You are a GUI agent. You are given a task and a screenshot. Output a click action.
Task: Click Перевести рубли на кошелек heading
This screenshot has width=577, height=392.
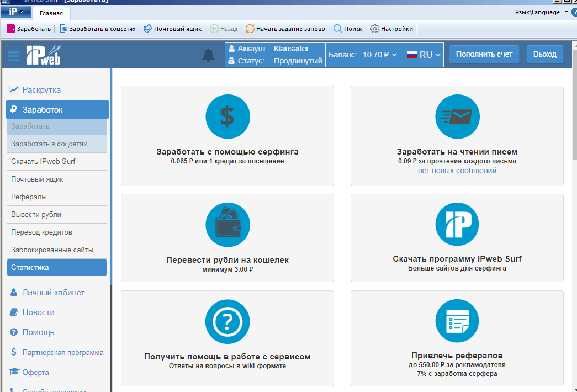(x=227, y=260)
